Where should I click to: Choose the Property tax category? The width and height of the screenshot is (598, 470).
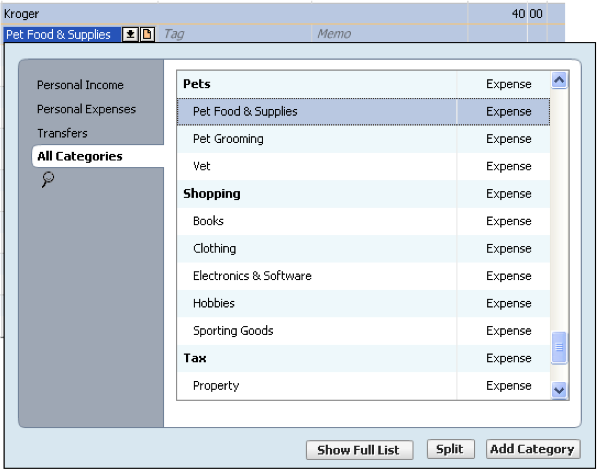pyautogui.click(x=363, y=386)
